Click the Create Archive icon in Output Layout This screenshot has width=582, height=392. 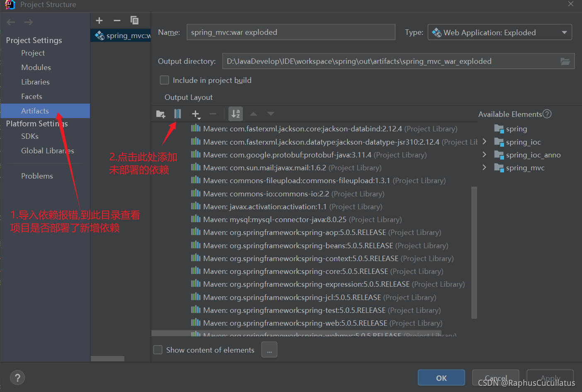[177, 114]
